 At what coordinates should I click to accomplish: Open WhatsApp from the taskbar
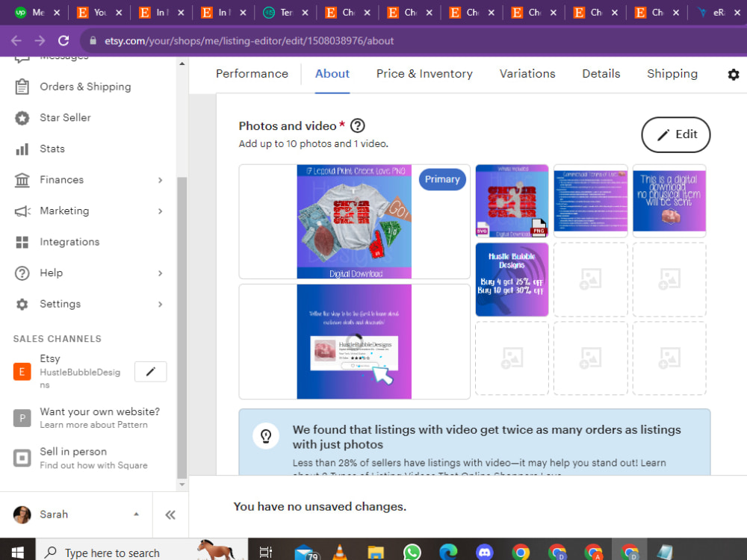coord(412,553)
